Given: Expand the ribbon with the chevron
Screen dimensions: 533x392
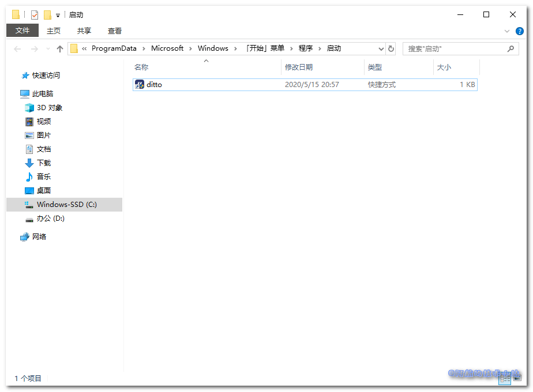Looking at the screenshot, I should click(x=507, y=31).
